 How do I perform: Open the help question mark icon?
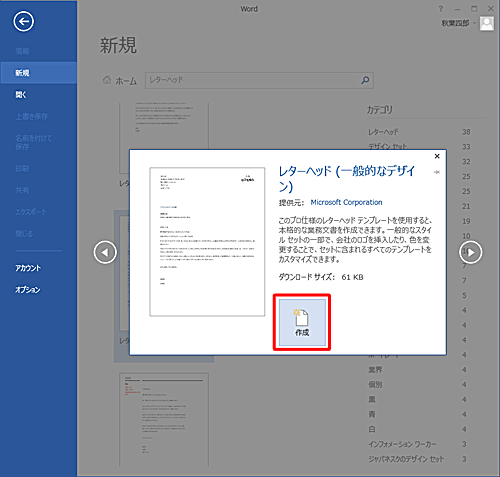pos(441,9)
